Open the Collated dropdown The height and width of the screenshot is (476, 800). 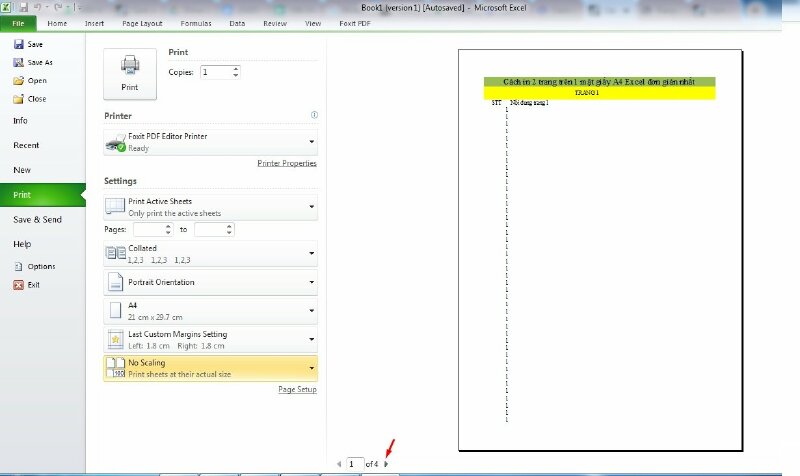pos(210,254)
